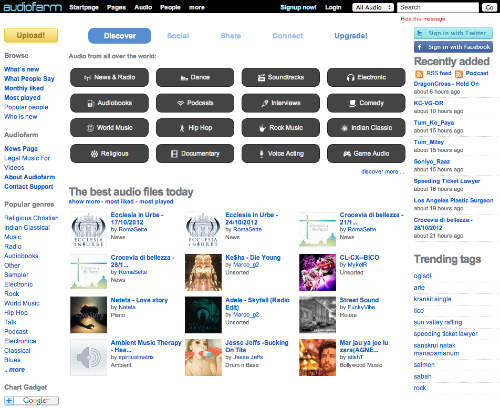Open the Interviews category

[x=281, y=103]
